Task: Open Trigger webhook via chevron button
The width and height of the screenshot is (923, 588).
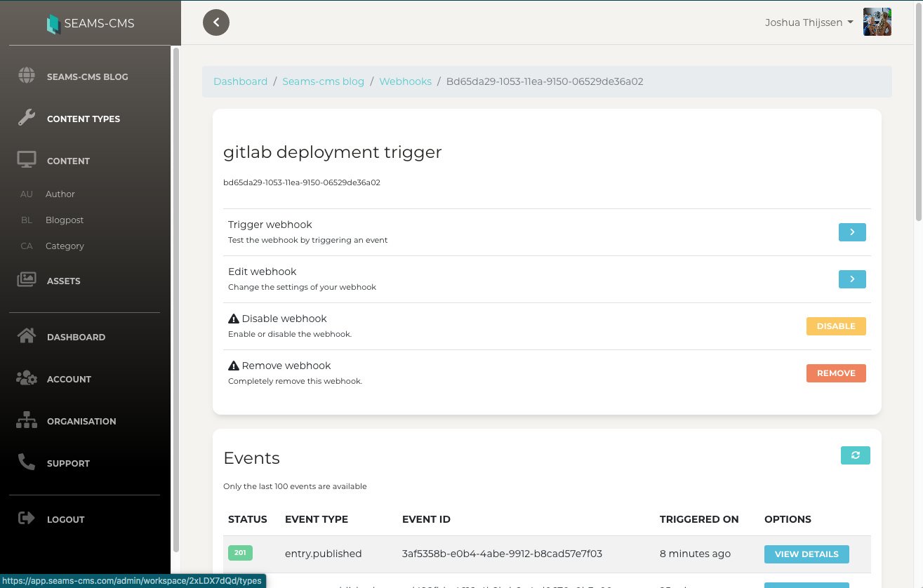Action: [x=851, y=232]
